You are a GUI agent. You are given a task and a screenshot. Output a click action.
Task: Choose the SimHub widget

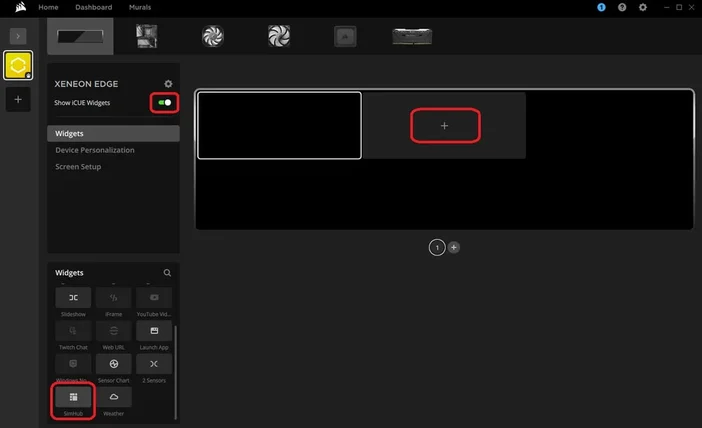point(73,397)
